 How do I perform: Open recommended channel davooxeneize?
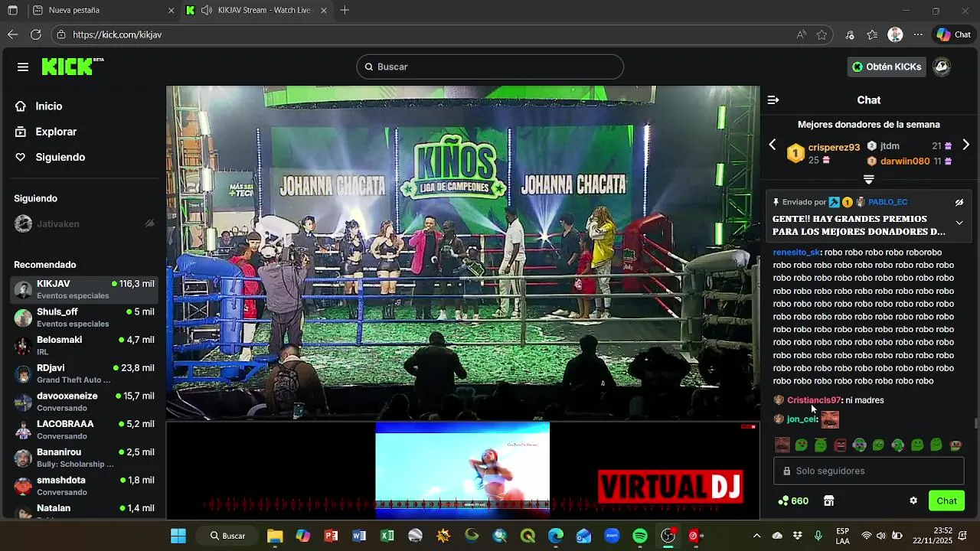(84, 402)
